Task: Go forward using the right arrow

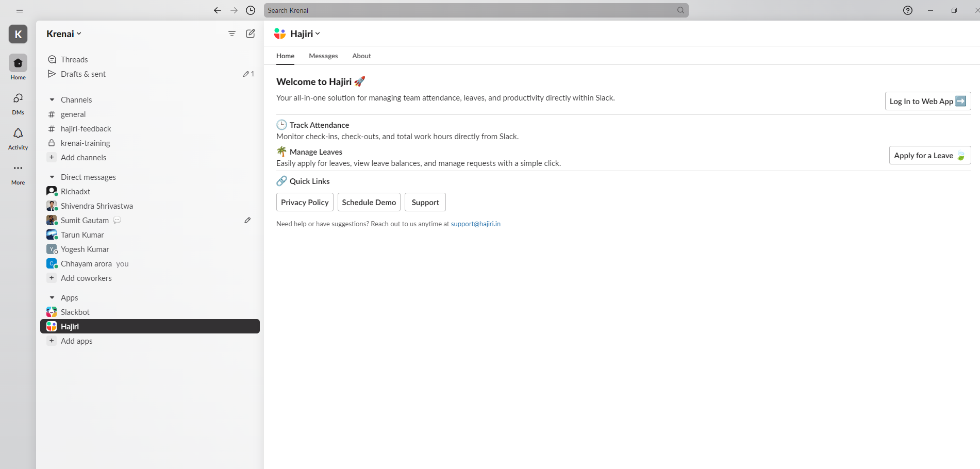Action: [x=234, y=10]
